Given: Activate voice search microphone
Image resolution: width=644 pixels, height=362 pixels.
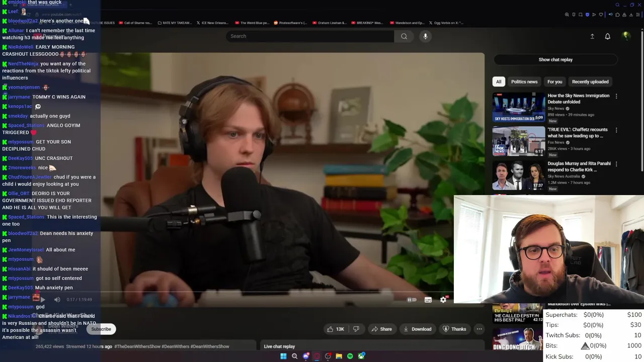Looking at the screenshot, I should pyautogui.click(x=425, y=36).
